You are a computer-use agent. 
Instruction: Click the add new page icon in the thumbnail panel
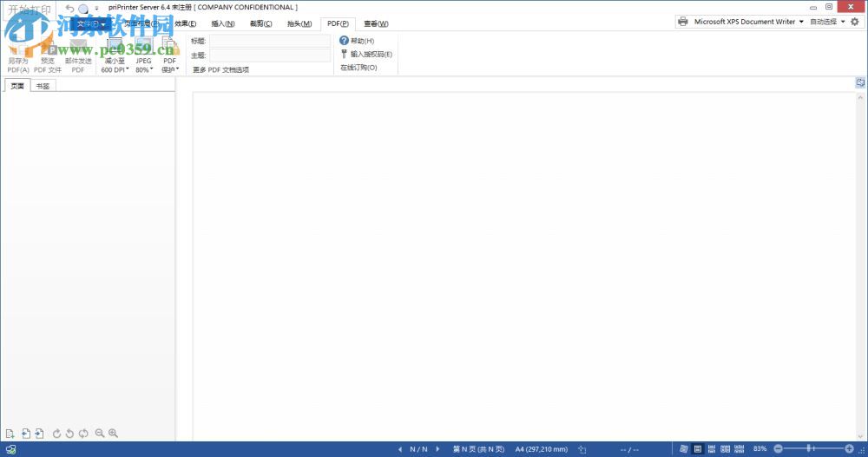coord(10,434)
